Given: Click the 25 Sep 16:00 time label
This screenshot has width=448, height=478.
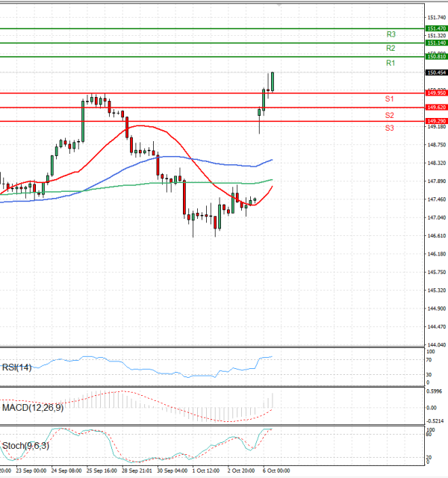Looking at the screenshot, I should click(101, 471).
